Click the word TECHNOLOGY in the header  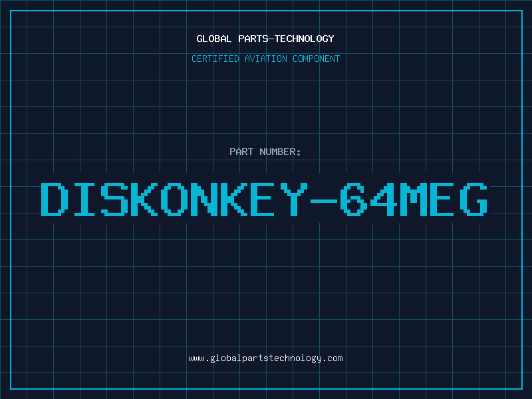point(304,39)
